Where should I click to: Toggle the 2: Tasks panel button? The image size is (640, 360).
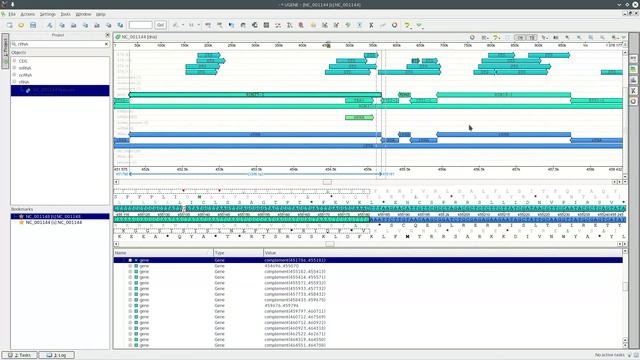click(20, 355)
